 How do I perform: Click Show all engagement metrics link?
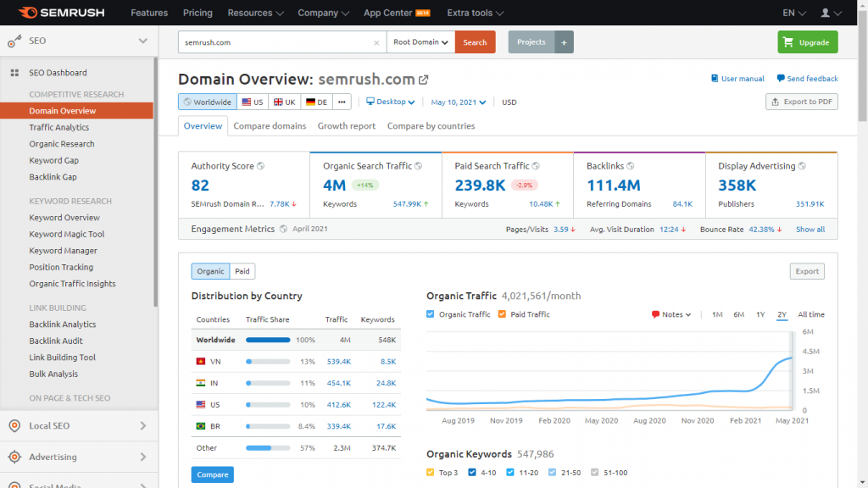click(x=810, y=229)
